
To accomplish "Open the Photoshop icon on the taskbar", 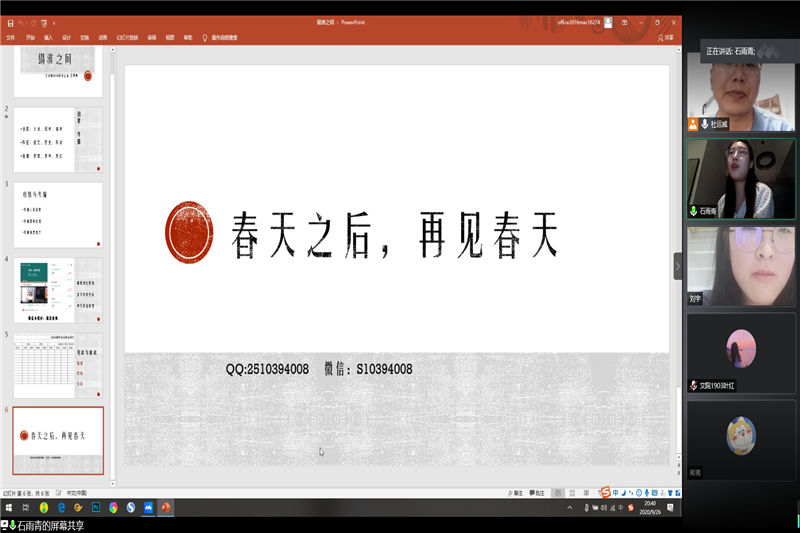I will point(96,508).
